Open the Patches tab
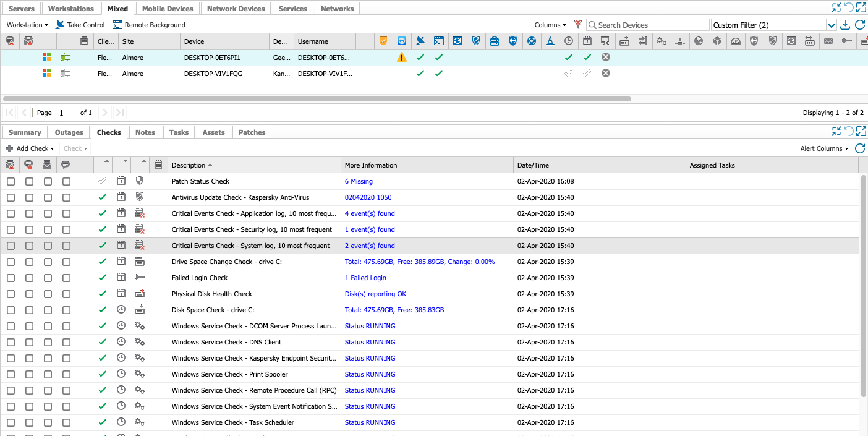This screenshot has width=868, height=436. click(252, 132)
